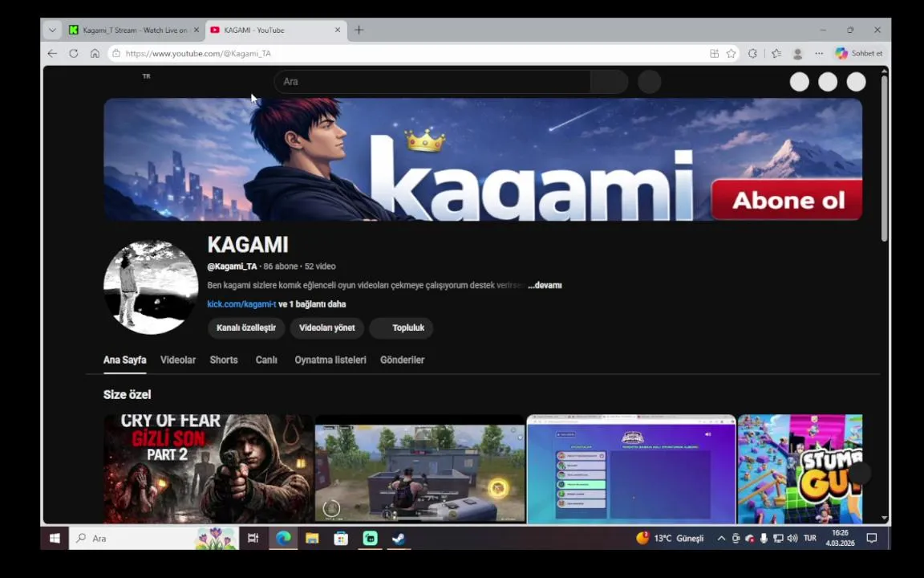Click the scrollbar down arrow
The height and width of the screenshot is (578, 924).
[884, 518]
